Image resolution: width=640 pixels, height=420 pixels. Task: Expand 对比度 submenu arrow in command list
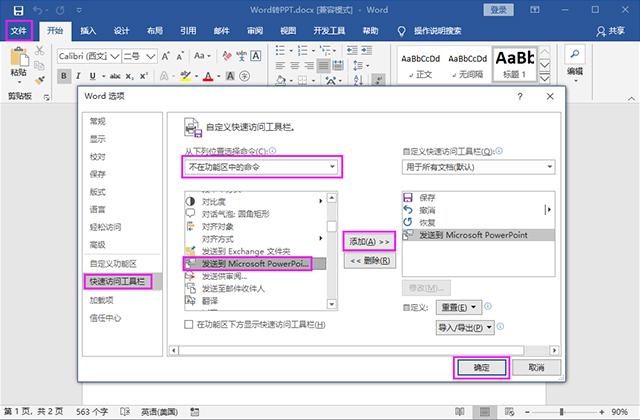(x=320, y=201)
